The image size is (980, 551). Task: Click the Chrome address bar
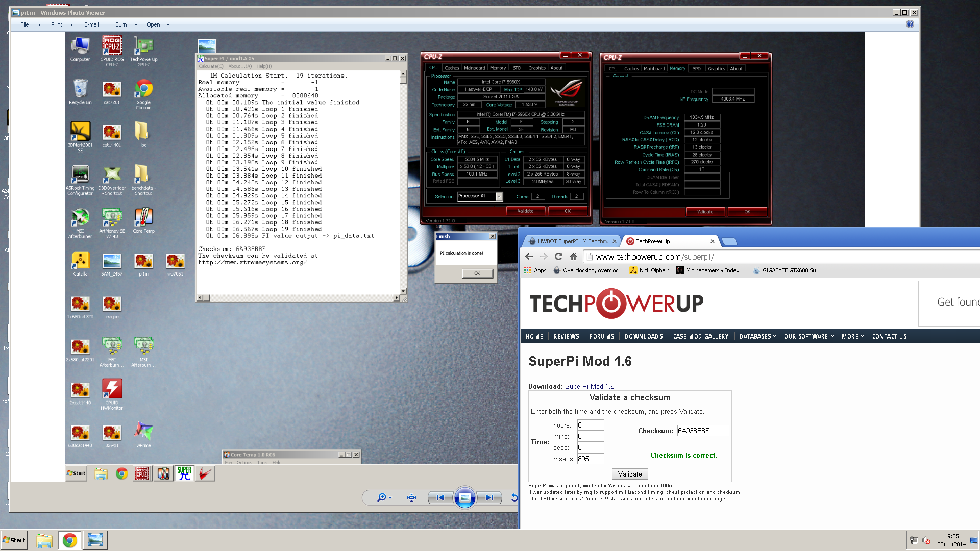(781, 257)
